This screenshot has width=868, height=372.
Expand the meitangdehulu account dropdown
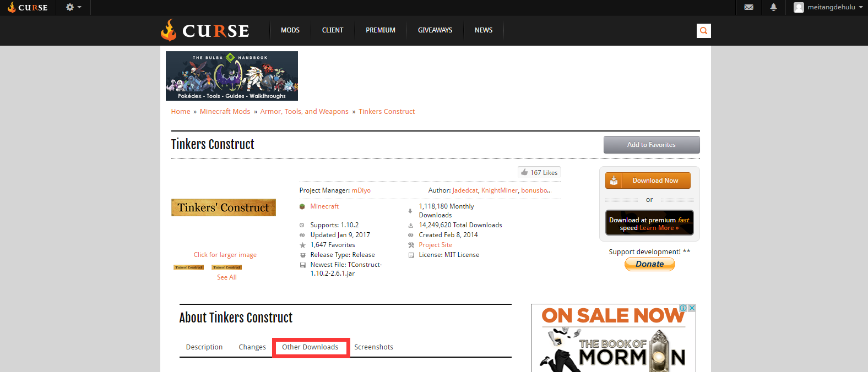(861, 7)
